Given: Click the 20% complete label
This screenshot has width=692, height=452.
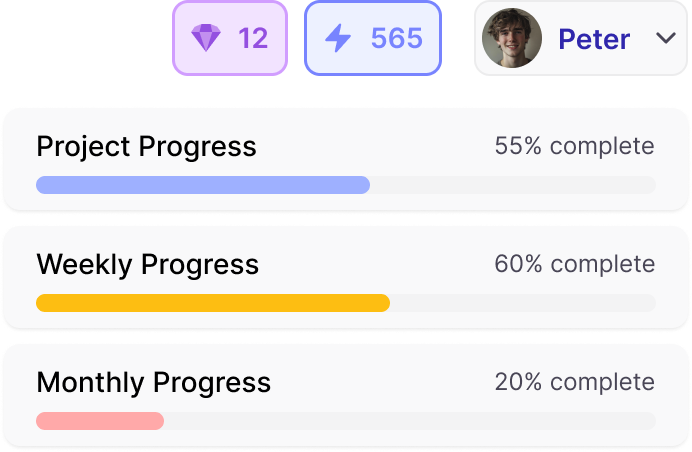Looking at the screenshot, I should pyautogui.click(x=575, y=382).
